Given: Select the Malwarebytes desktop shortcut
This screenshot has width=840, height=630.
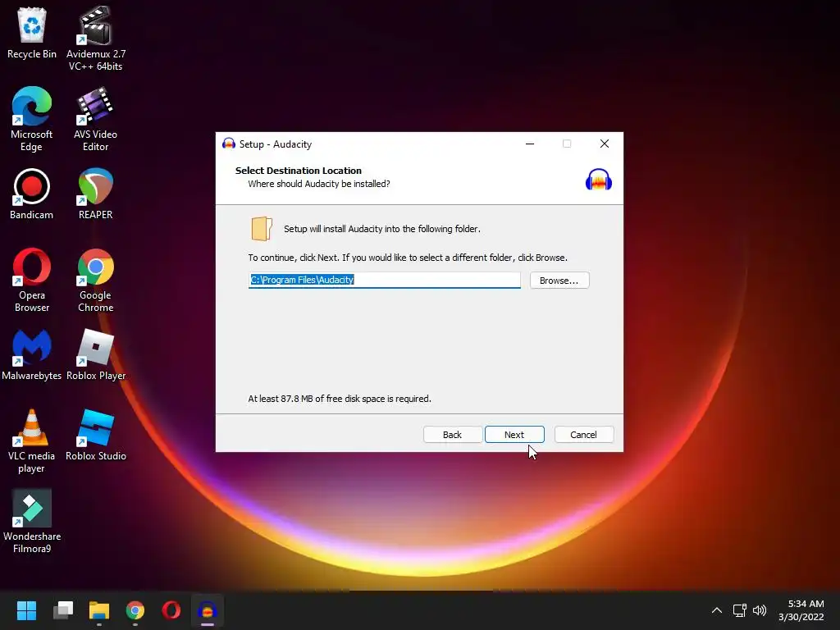Looking at the screenshot, I should pyautogui.click(x=32, y=354).
